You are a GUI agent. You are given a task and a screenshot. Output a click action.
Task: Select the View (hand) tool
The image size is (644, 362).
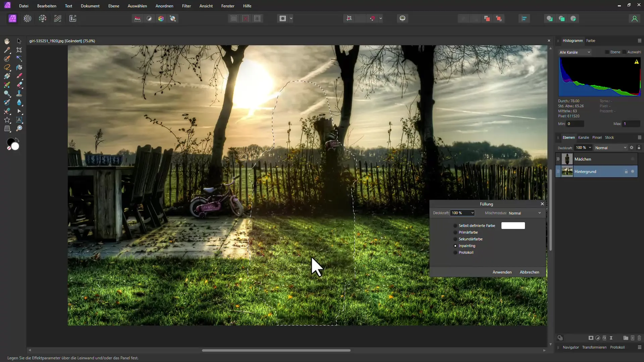pos(7,41)
